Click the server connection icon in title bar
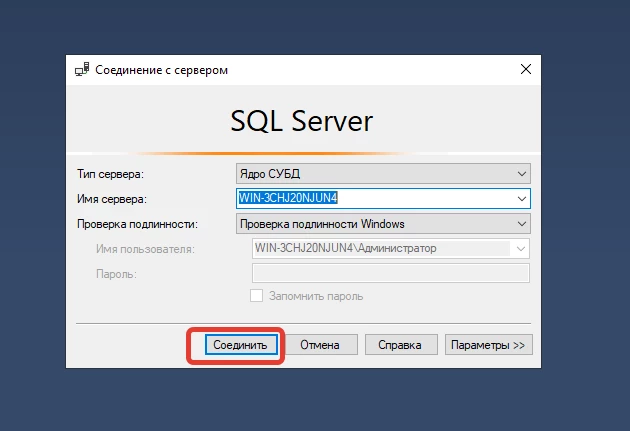This screenshot has height=431, width=630. [83, 70]
